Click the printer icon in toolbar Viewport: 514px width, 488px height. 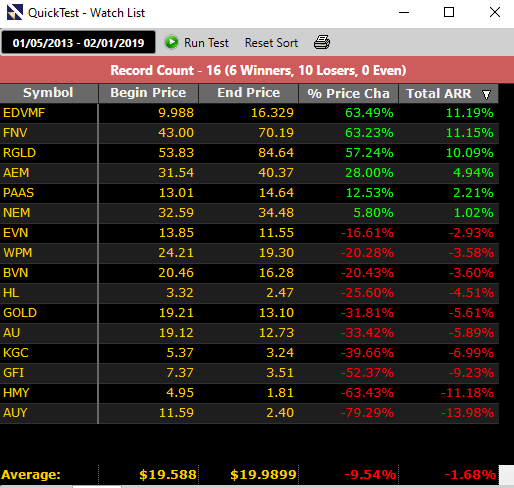[x=322, y=42]
